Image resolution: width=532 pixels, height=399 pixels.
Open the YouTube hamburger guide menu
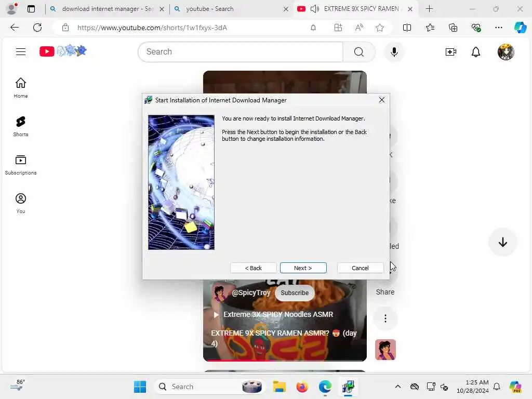coord(21,51)
